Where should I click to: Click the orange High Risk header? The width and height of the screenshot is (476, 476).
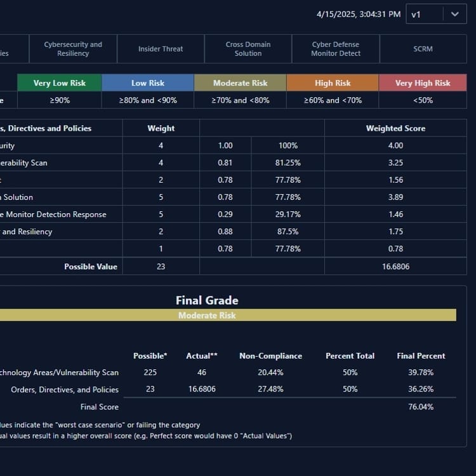(333, 83)
